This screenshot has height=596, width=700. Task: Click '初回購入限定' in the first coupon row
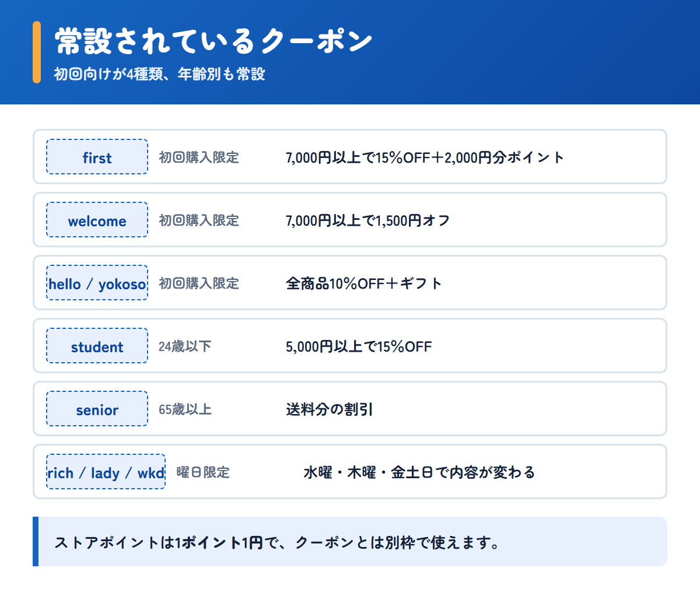coord(199,157)
